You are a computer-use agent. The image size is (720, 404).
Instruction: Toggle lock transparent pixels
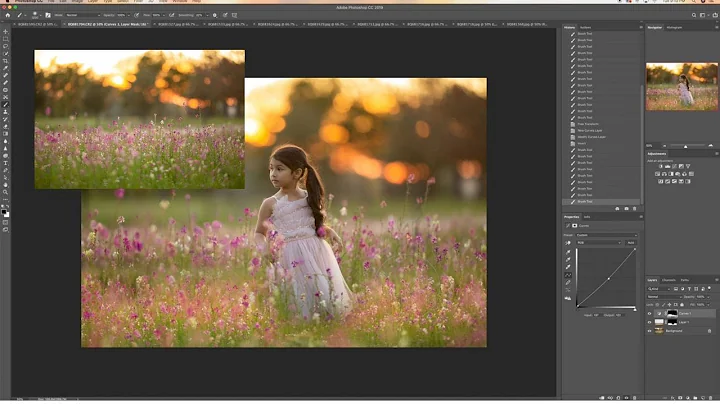point(657,305)
